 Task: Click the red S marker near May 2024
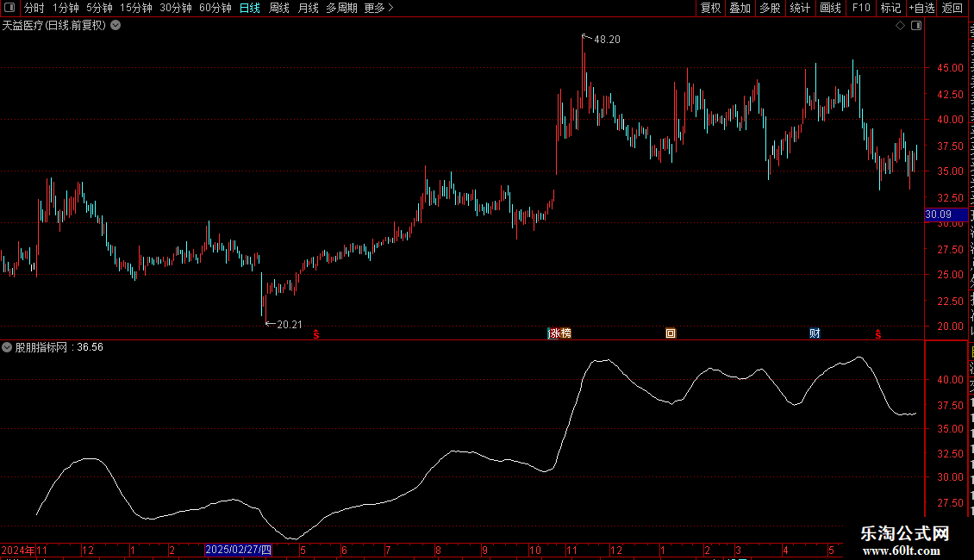[x=316, y=334]
